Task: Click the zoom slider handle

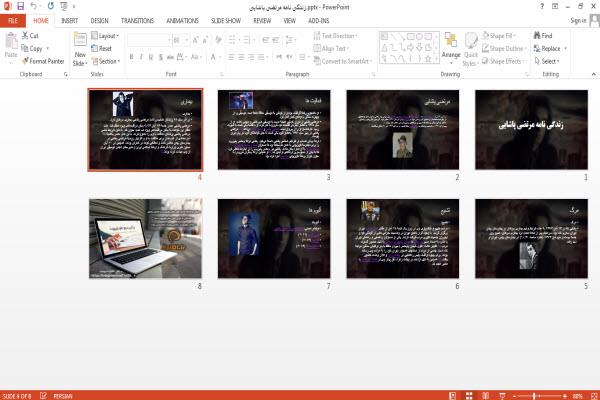Action: pyautogui.click(x=534, y=396)
